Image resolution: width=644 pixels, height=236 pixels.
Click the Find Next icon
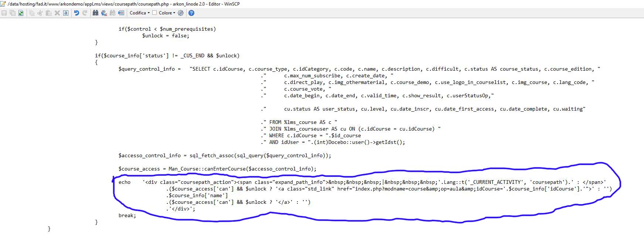112,13
